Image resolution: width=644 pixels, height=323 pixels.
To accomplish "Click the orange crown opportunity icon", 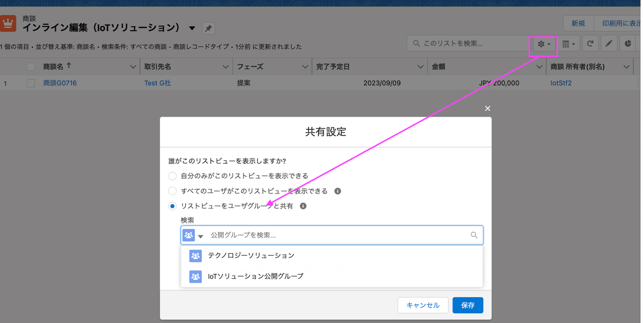I will (x=8, y=23).
